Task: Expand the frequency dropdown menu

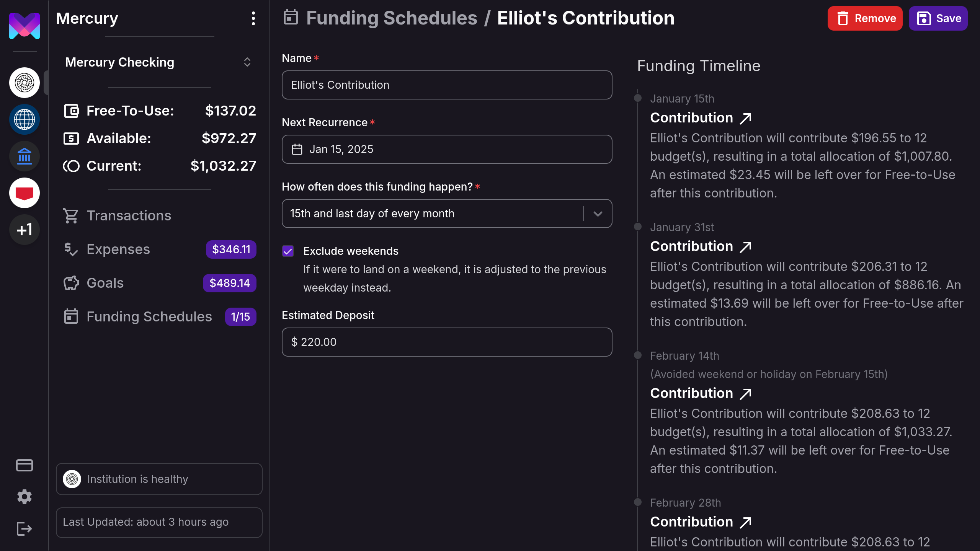Action: (x=596, y=213)
